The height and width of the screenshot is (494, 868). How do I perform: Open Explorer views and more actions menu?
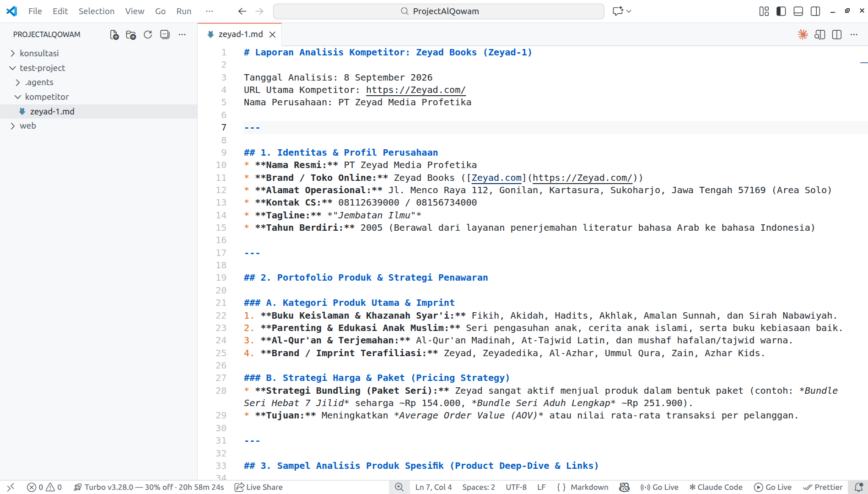182,35
